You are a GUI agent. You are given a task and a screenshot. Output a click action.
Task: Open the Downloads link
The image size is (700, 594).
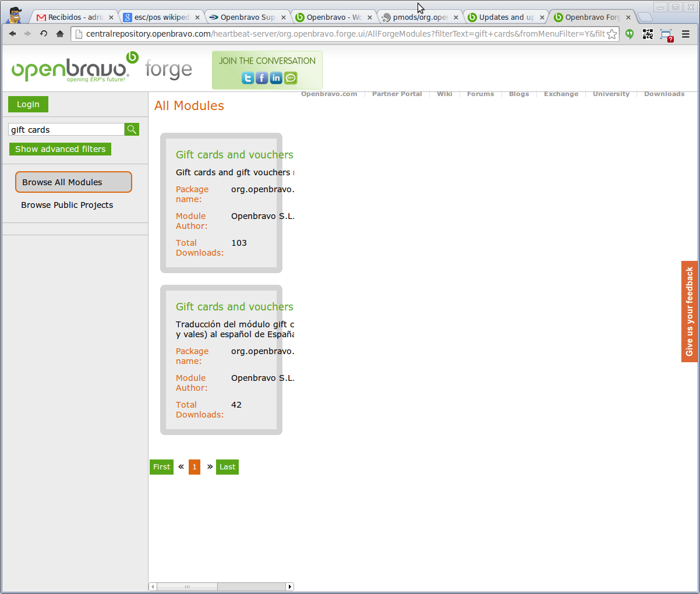[x=664, y=94]
